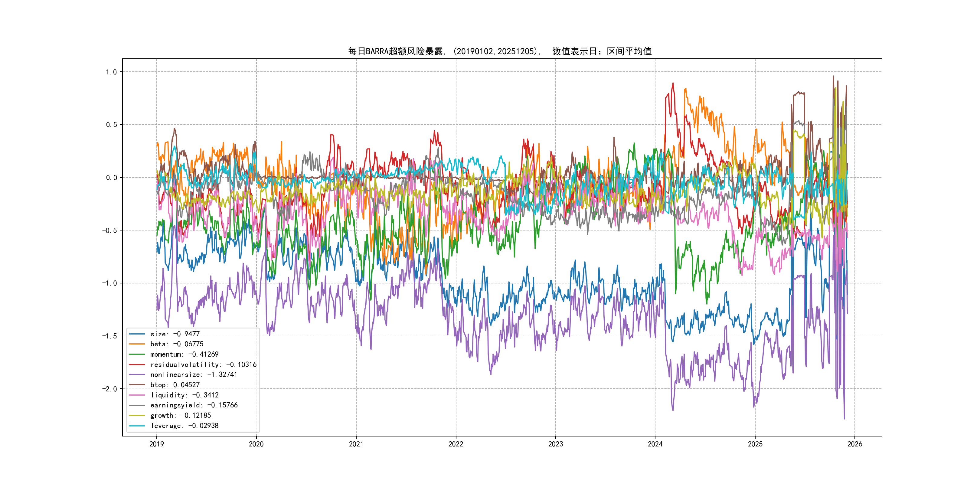
Task: Select the growth: -0.12185 legend label
Action: pos(180,415)
